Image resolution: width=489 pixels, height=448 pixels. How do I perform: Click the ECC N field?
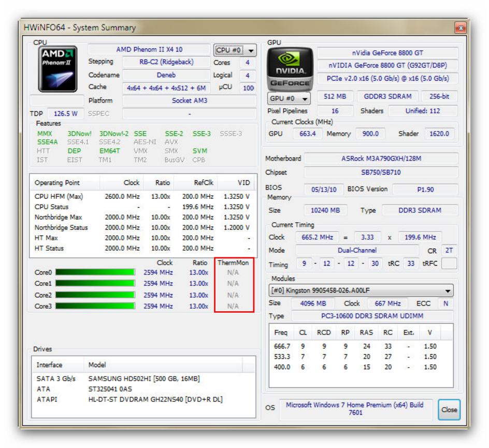[445, 304]
